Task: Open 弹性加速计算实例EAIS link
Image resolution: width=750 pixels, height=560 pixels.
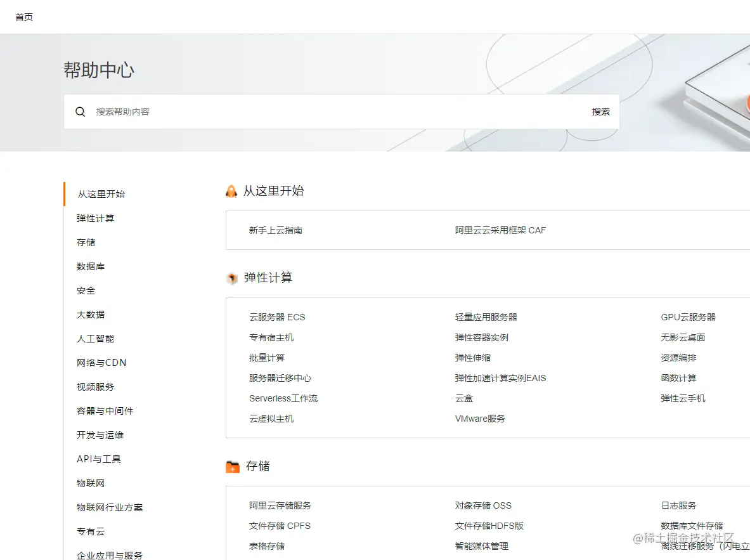Action: pyautogui.click(x=500, y=378)
